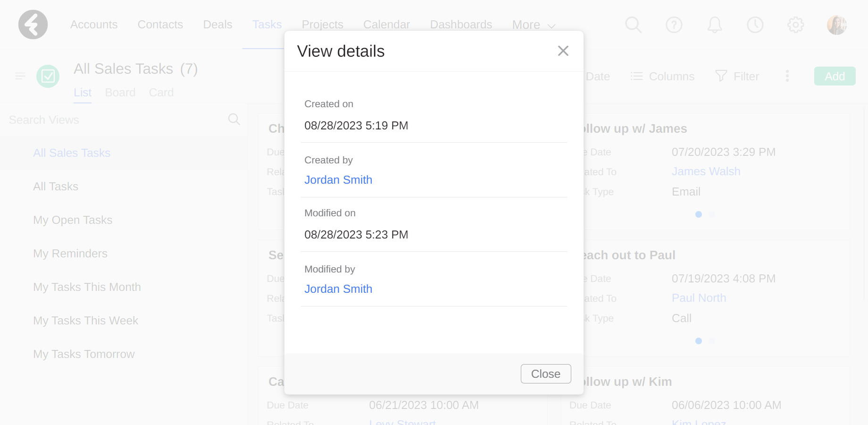868x425 pixels.
Task: Open recent items clock icon
Action: pyautogui.click(x=755, y=25)
